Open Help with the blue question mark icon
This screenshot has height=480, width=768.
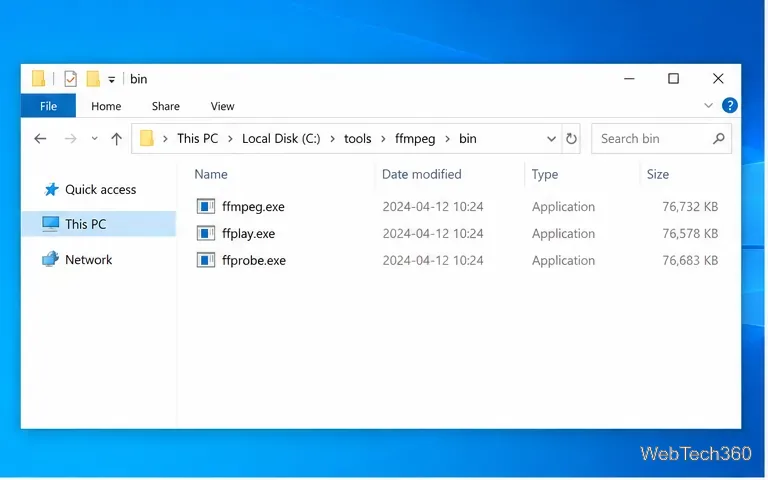pos(730,105)
